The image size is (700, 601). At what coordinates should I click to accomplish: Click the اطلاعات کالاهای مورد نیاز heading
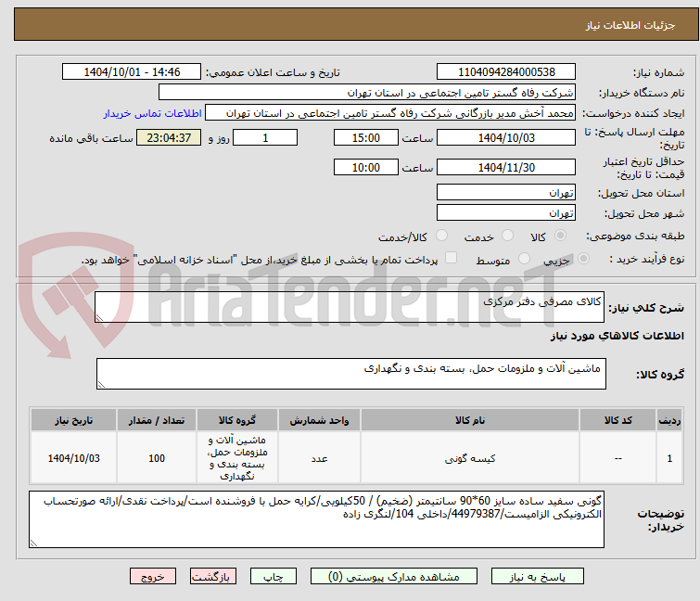(x=617, y=336)
